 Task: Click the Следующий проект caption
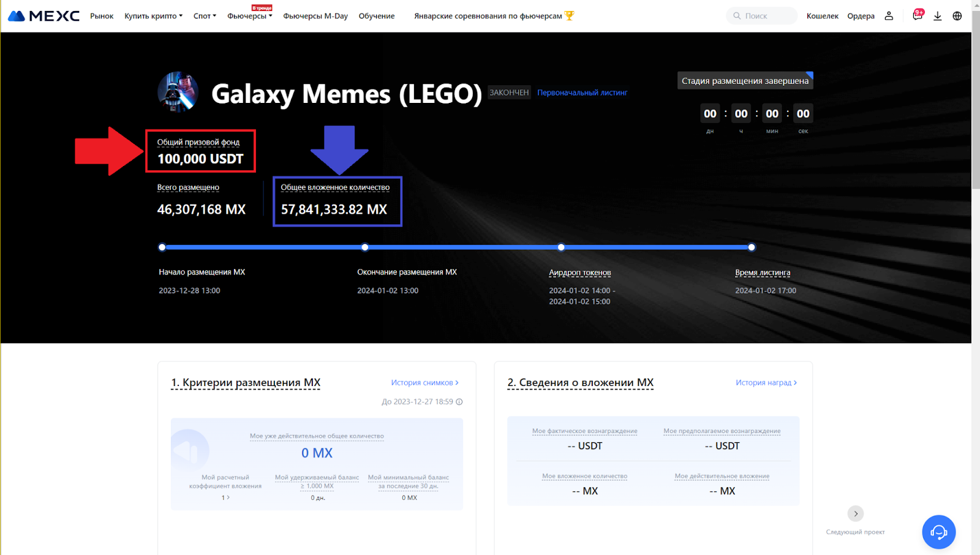click(x=856, y=532)
